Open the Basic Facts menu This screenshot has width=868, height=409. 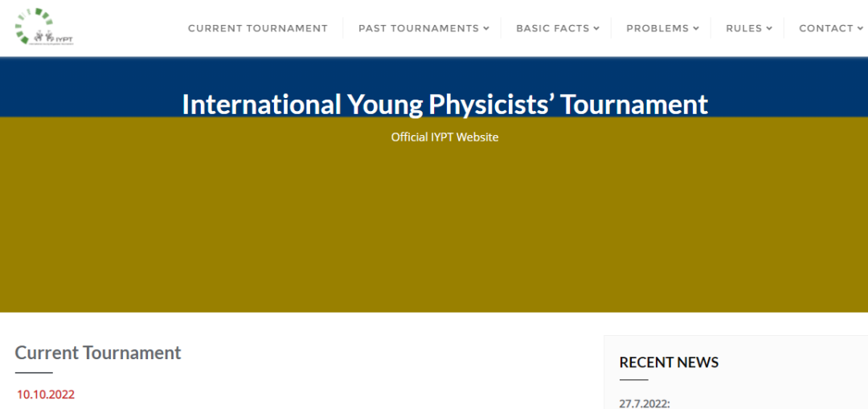[552, 28]
